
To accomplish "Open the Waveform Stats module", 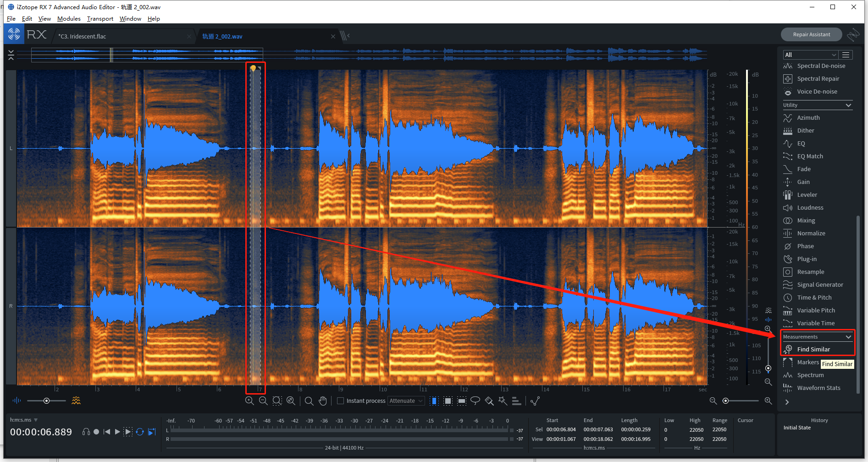I will pyautogui.click(x=818, y=388).
